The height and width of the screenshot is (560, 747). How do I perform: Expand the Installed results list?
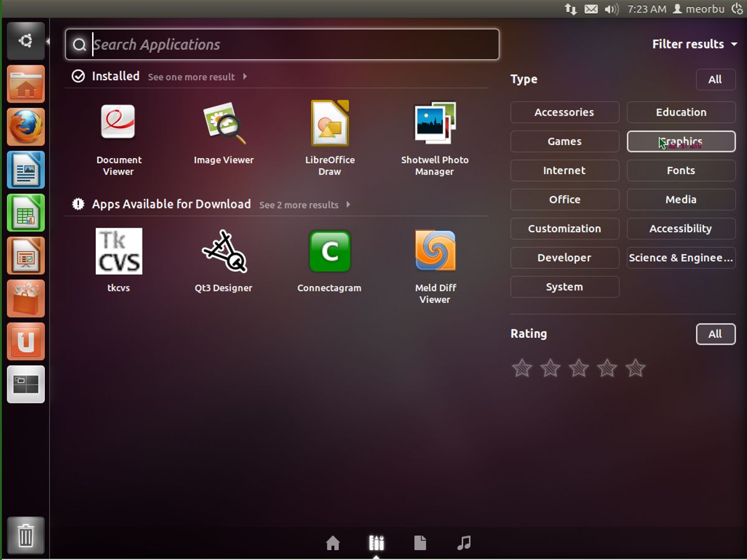[192, 77]
